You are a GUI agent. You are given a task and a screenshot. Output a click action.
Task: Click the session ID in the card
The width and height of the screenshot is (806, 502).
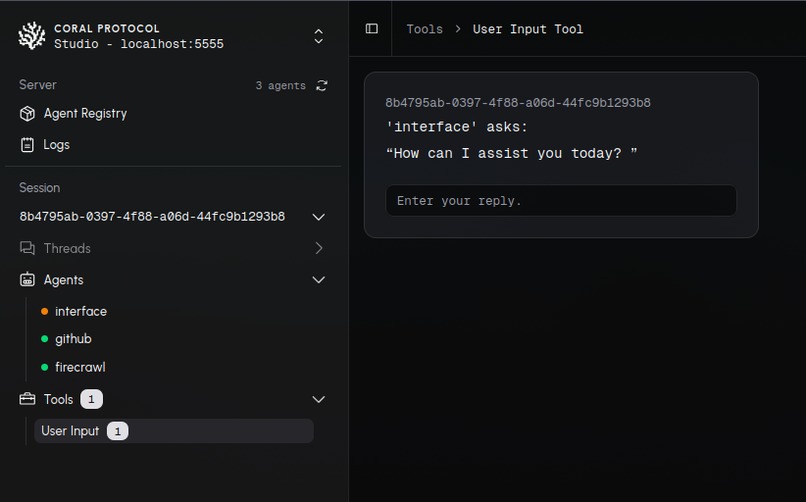(518, 103)
